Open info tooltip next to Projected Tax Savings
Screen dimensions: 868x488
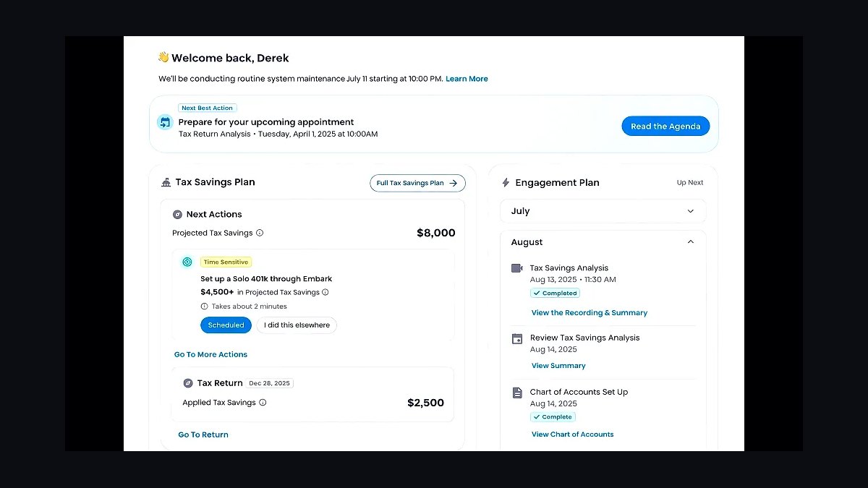[260, 233]
